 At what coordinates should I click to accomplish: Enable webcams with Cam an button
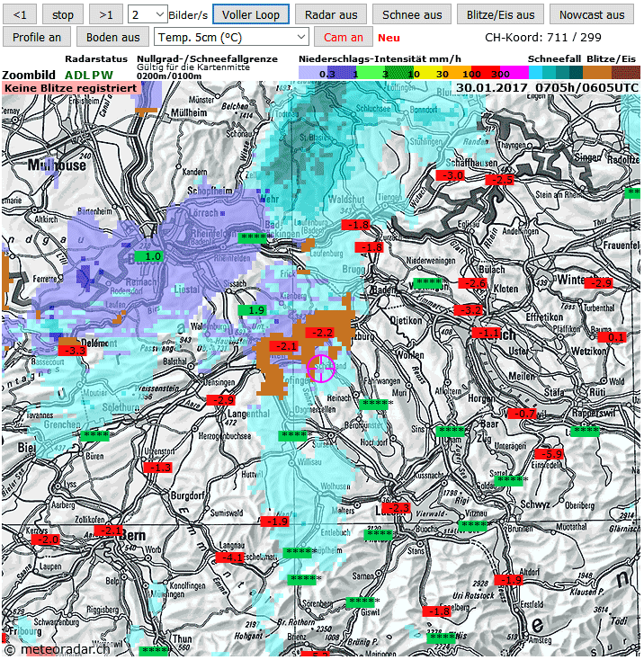coord(344,37)
